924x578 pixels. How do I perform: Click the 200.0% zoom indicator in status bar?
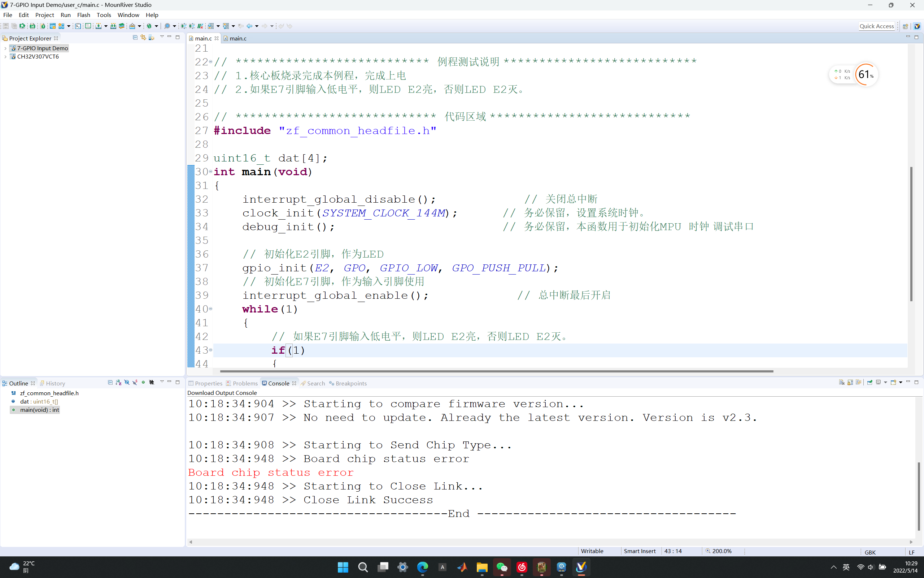tap(718, 551)
